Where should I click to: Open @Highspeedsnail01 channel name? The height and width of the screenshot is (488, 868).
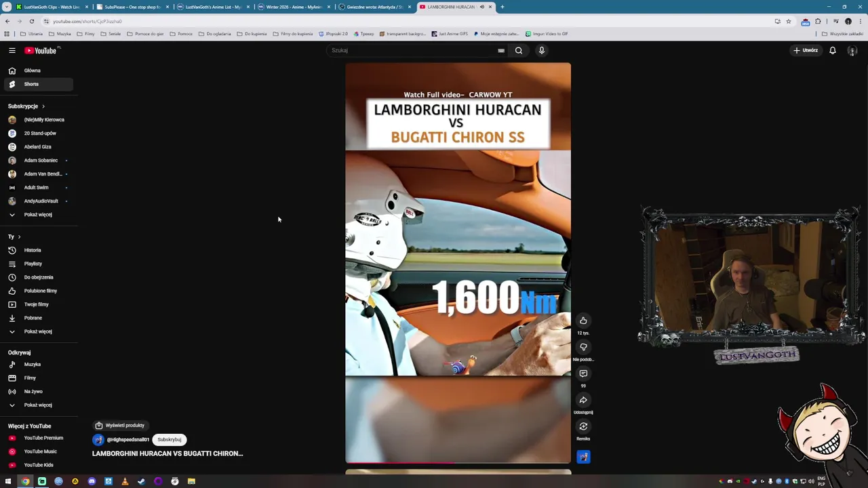[x=127, y=440]
